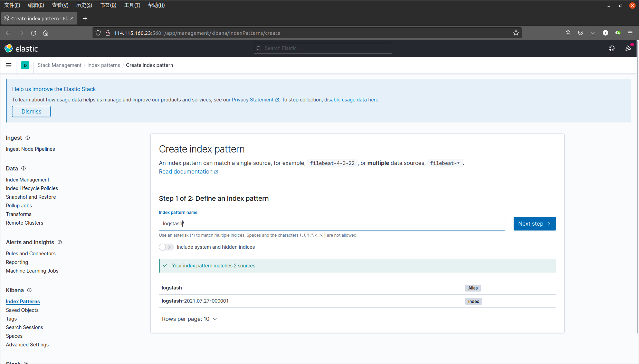Toggle Include system and hidden indices
Viewport: 639px width, 364px height.
pos(166,247)
